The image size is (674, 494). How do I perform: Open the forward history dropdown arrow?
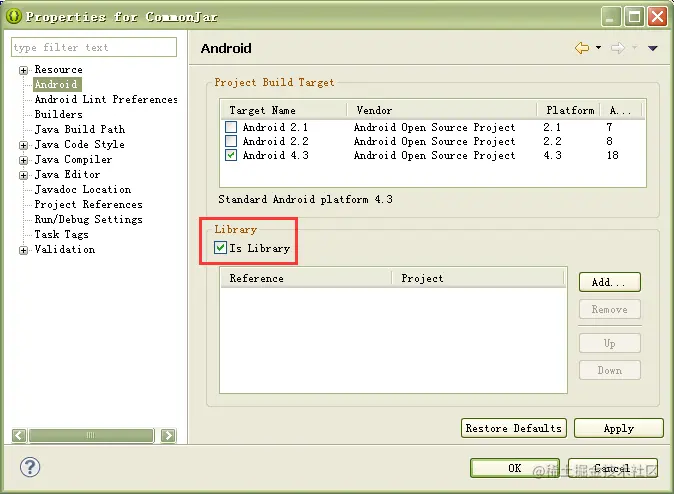coord(634,48)
